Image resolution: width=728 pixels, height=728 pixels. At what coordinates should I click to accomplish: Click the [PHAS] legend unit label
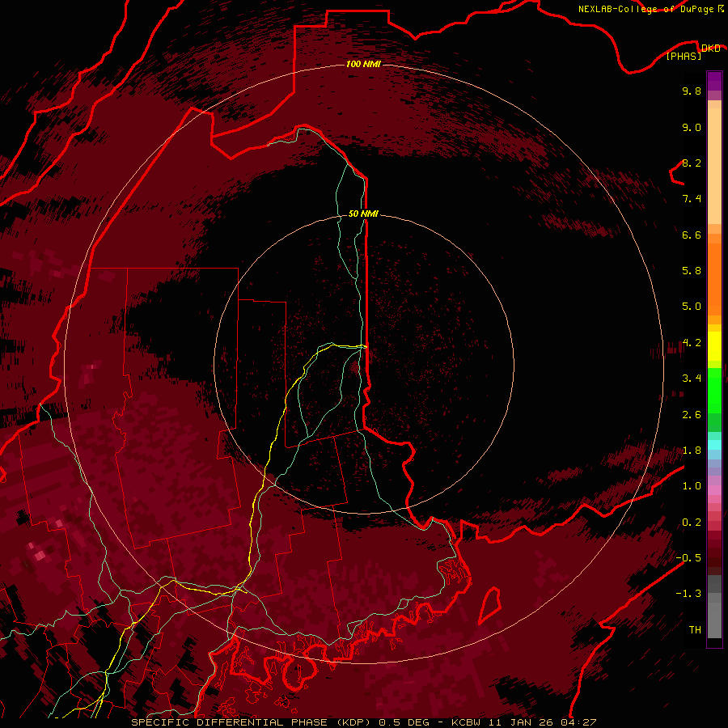click(684, 57)
